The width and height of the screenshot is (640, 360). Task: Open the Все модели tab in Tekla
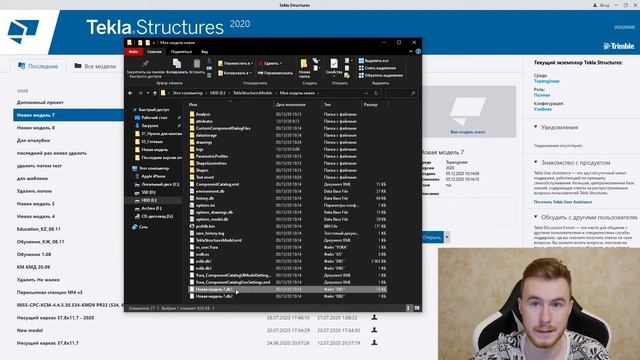pos(95,66)
